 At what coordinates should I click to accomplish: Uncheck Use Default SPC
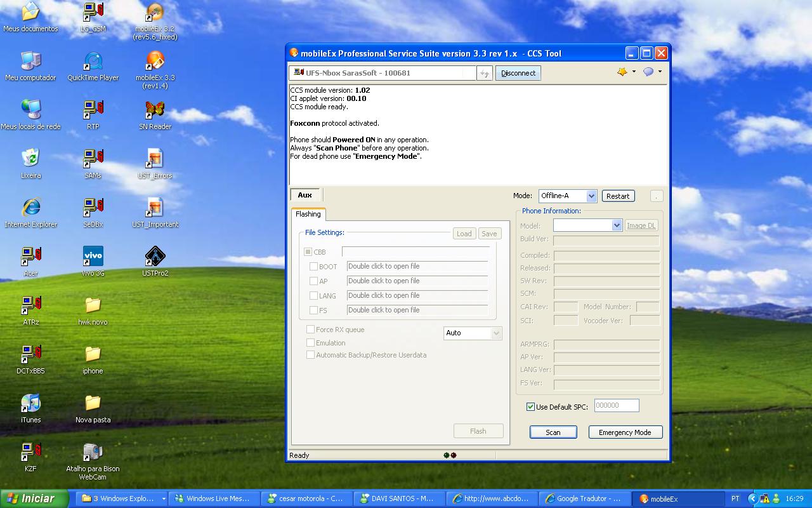(530, 407)
